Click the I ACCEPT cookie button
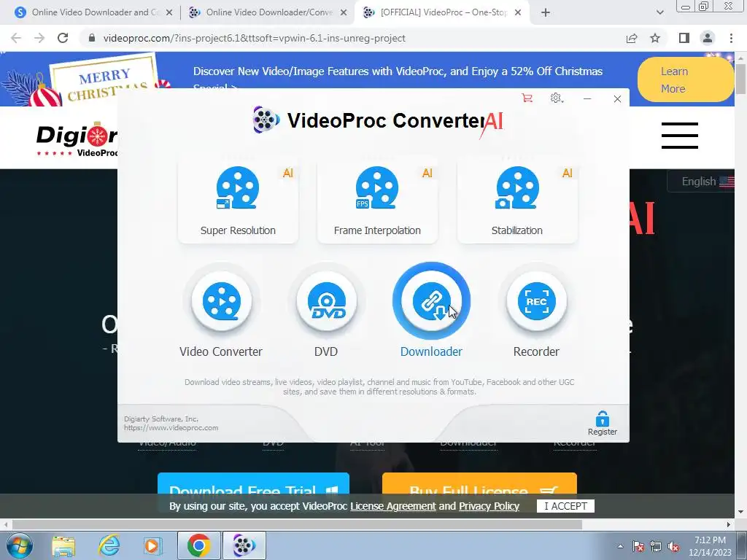The image size is (747, 560). [565, 506]
